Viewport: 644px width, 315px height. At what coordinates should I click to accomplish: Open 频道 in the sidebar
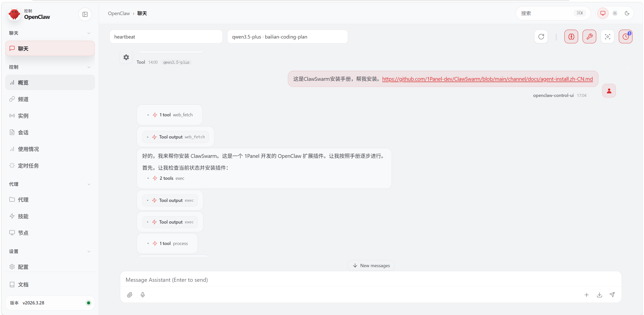click(x=23, y=99)
